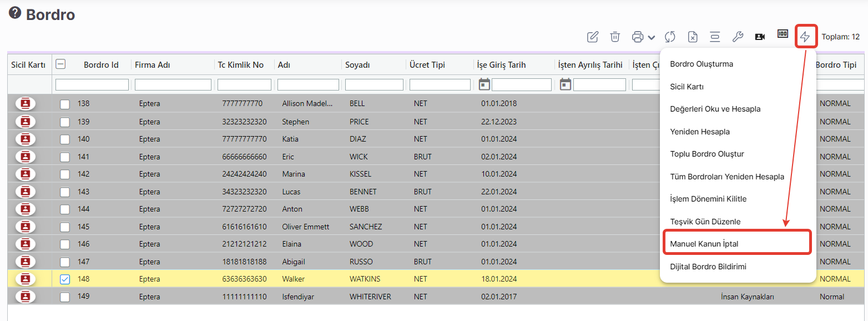Open the İşten Ayrılış Tarihi calendar picker
This screenshot has height=321, width=868.
(x=566, y=84)
